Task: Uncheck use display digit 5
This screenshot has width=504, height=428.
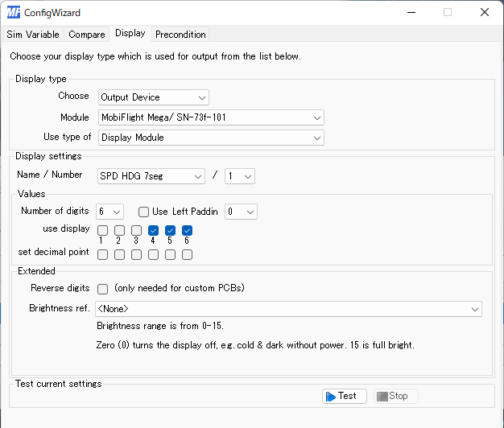Action: coord(170,231)
